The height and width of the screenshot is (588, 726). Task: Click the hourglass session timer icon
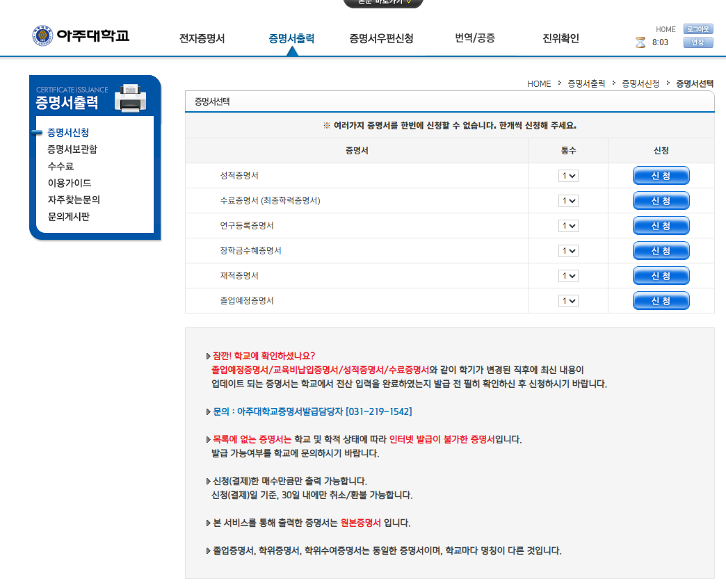[x=640, y=42]
